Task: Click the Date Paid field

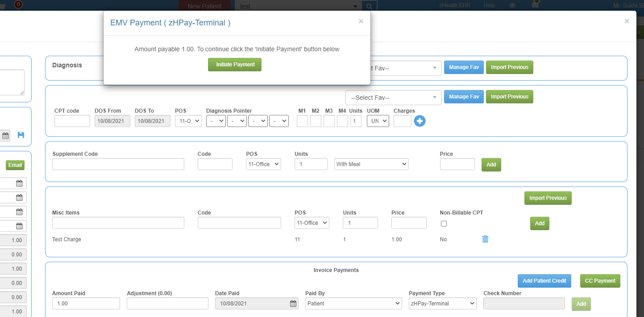Action: click(x=257, y=303)
